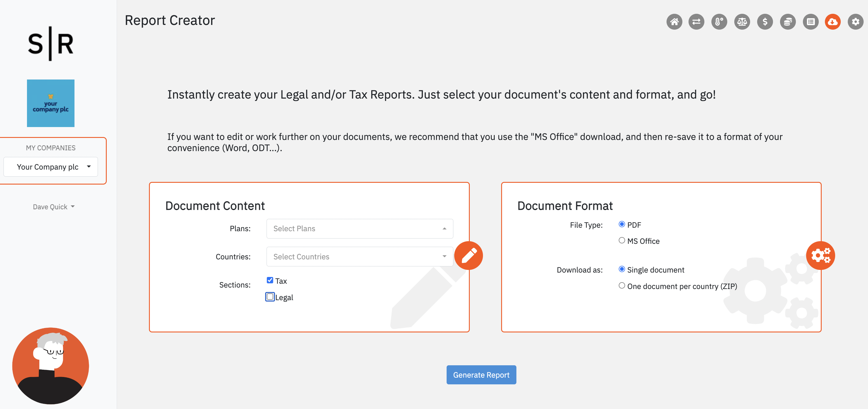Open the Select Plans dropdown
Image resolution: width=868 pixels, height=409 pixels.
click(360, 229)
